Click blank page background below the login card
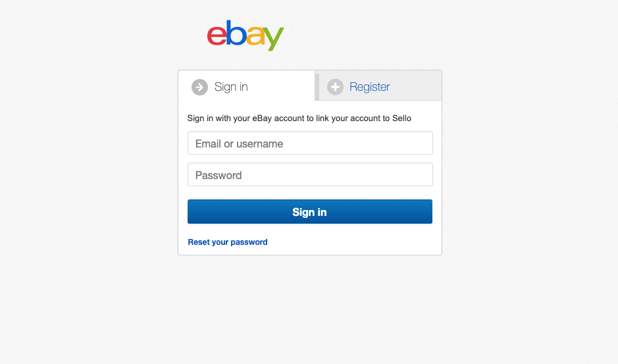 point(310,307)
